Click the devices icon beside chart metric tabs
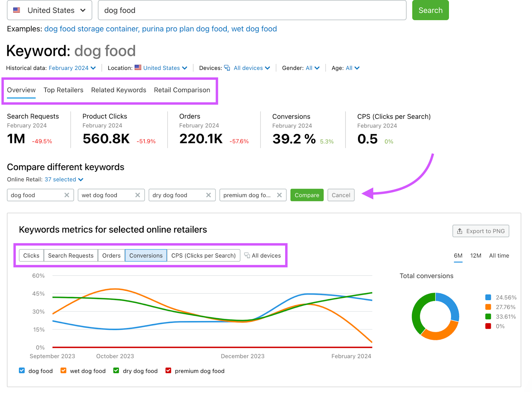This screenshot has width=532, height=393. 247,255
